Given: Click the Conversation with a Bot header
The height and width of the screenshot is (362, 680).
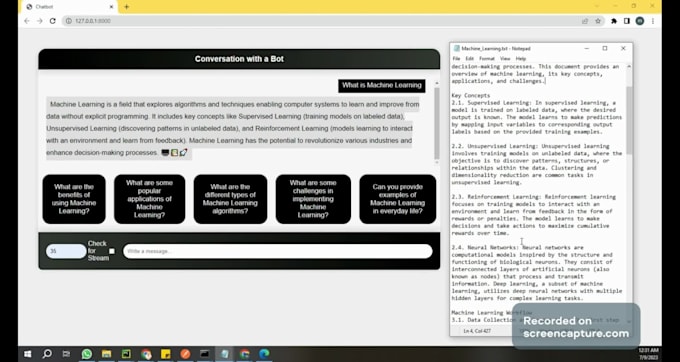Looking at the screenshot, I should 239,59.
